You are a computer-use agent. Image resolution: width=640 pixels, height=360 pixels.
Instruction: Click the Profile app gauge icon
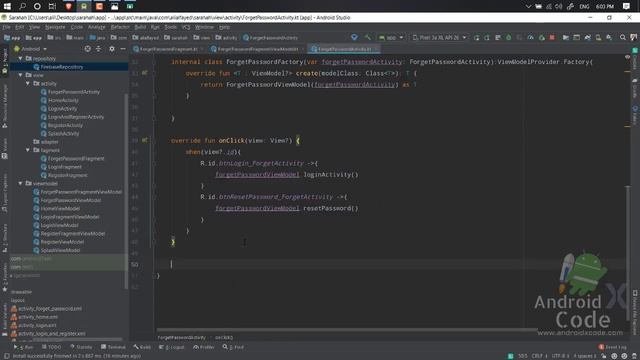pyautogui.click(x=530, y=38)
